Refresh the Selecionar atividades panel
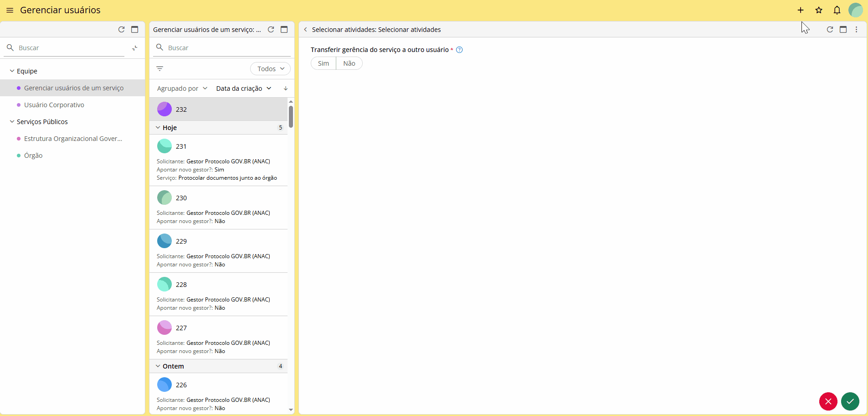Screen dimensions: 868x416 click(830, 29)
